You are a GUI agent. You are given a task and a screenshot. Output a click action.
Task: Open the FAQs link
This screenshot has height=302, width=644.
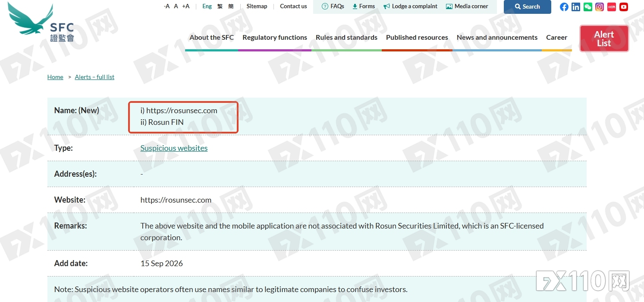click(x=337, y=6)
